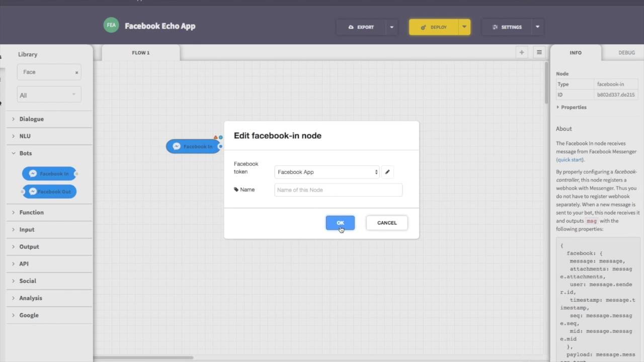Switch to the INFO tab
Image resolution: width=644 pixels, height=362 pixels.
click(576, 53)
